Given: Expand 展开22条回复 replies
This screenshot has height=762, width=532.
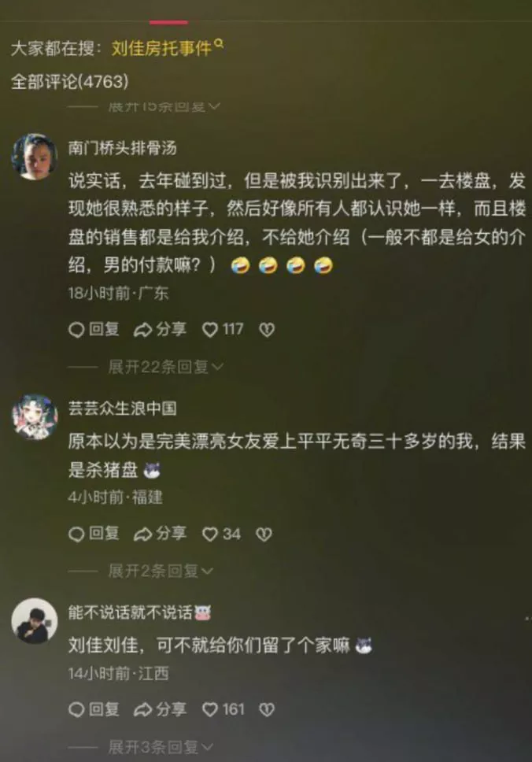Looking at the screenshot, I should (x=165, y=366).
